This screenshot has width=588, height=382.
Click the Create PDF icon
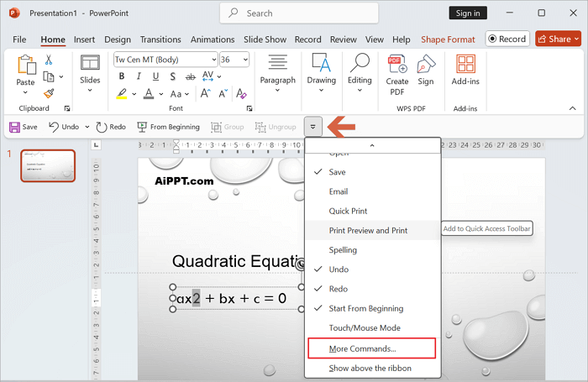coord(397,64)
